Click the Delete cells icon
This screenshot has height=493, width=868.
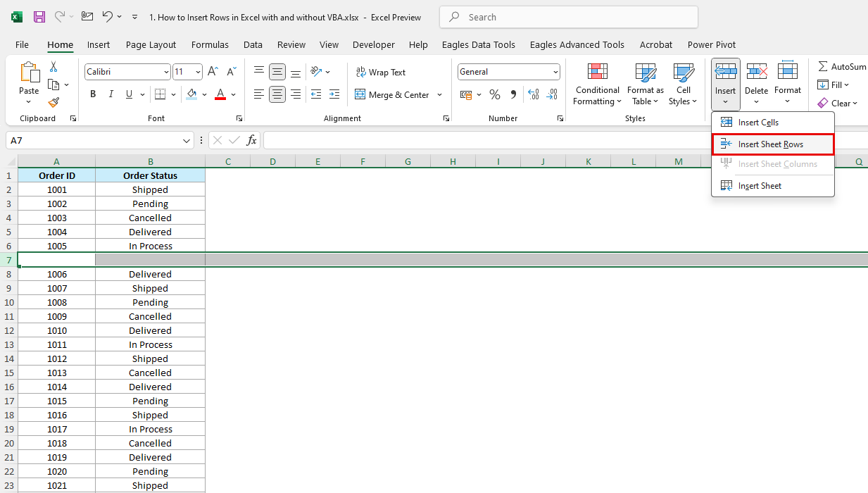(x=757, y=71)
